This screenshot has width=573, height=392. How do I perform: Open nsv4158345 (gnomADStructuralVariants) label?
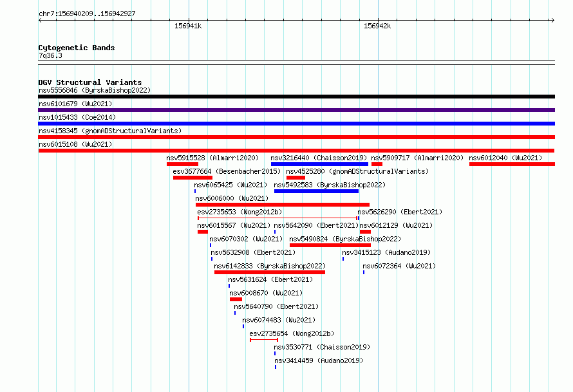[x=110, y=131]
